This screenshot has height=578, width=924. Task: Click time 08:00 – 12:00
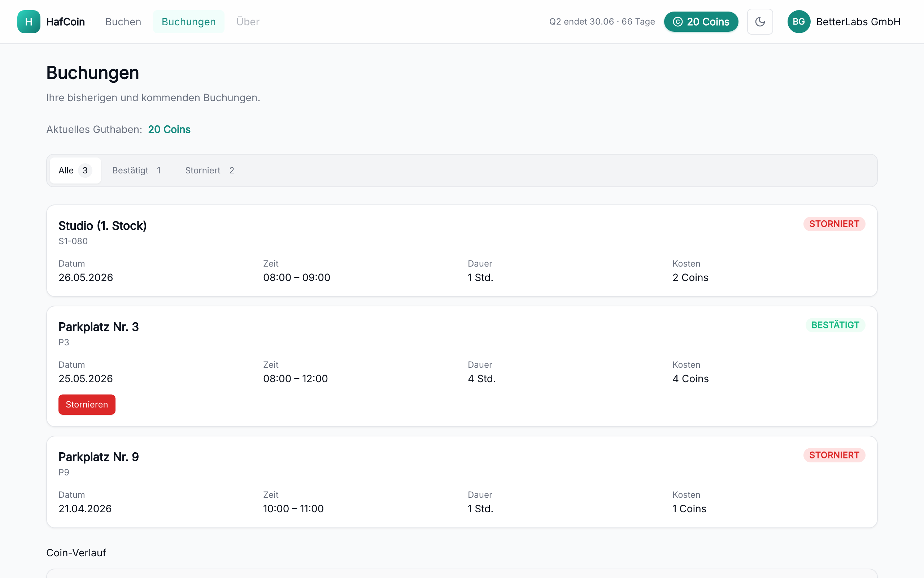[296, 379]
